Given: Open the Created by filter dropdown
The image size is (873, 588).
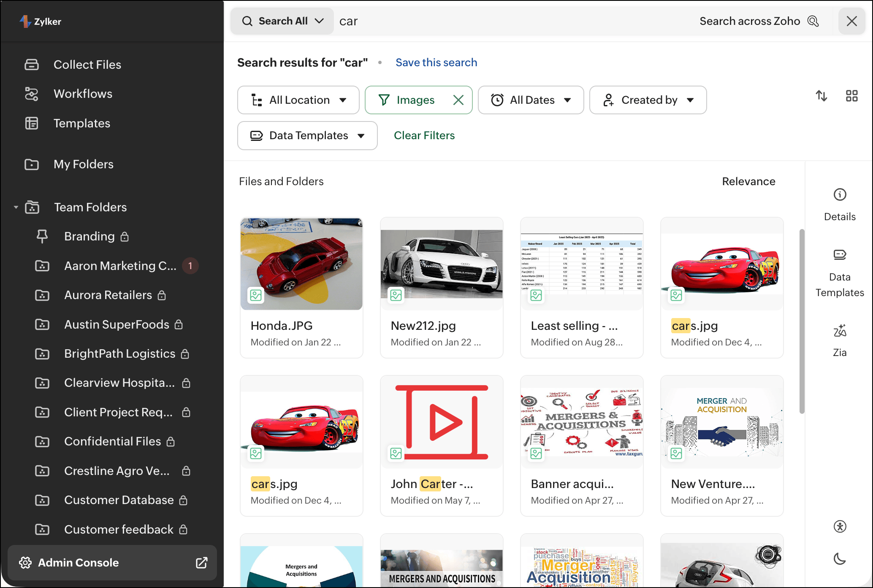Looking at the screenshot, I should coord(648,100).
